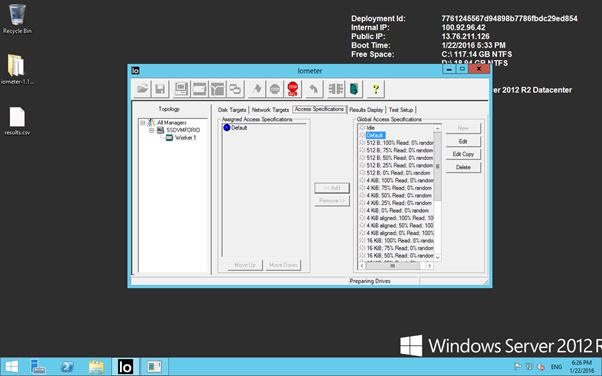Click the grey Stop current test icon
The height and width of the screenshot is (376, 602).
(275, 89)
